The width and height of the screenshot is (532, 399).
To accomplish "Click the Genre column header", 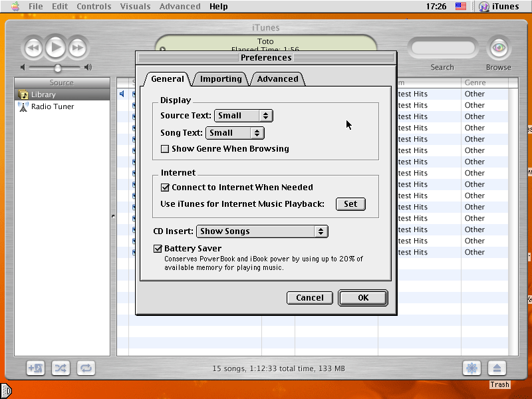I will coord(485,82).
